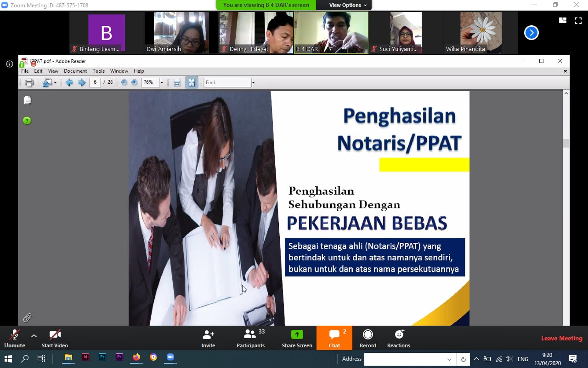
Task: Open the Document menu in Adobe Reader
Action: (75, 71)
